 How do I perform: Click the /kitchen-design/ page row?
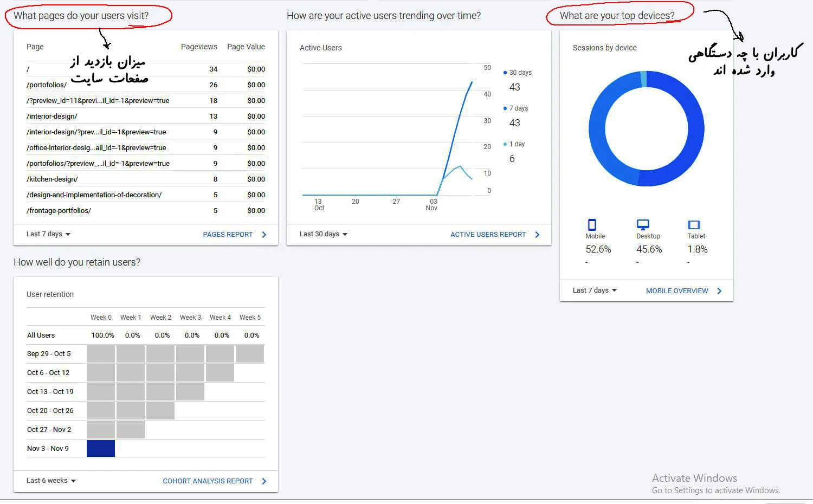pos(52,179)
